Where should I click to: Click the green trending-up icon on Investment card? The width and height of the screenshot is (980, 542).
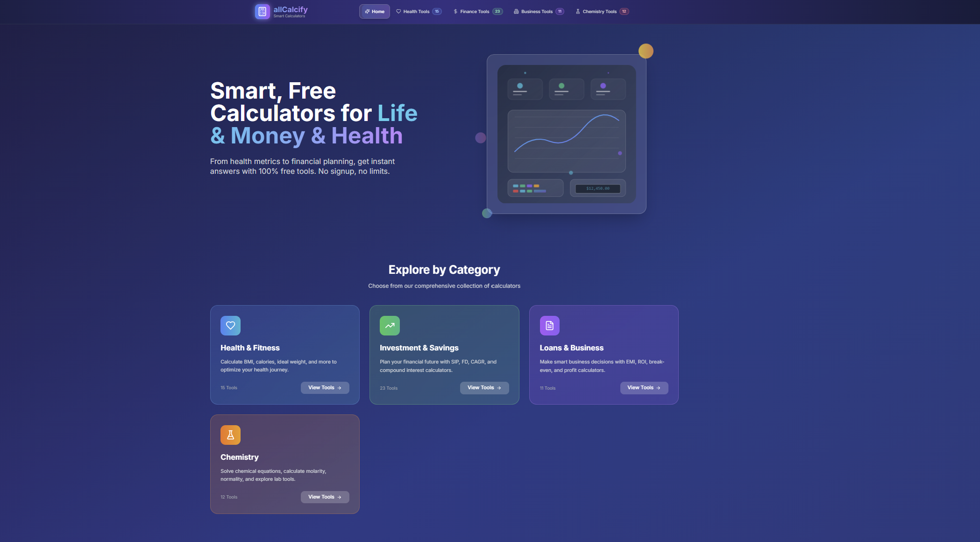point(390,326)
